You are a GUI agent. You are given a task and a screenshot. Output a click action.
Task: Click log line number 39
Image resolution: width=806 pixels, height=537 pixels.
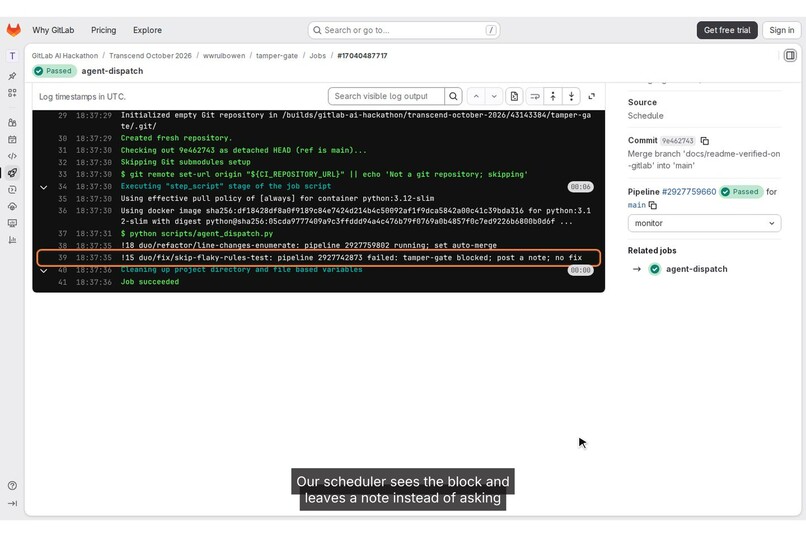(62, 257)
